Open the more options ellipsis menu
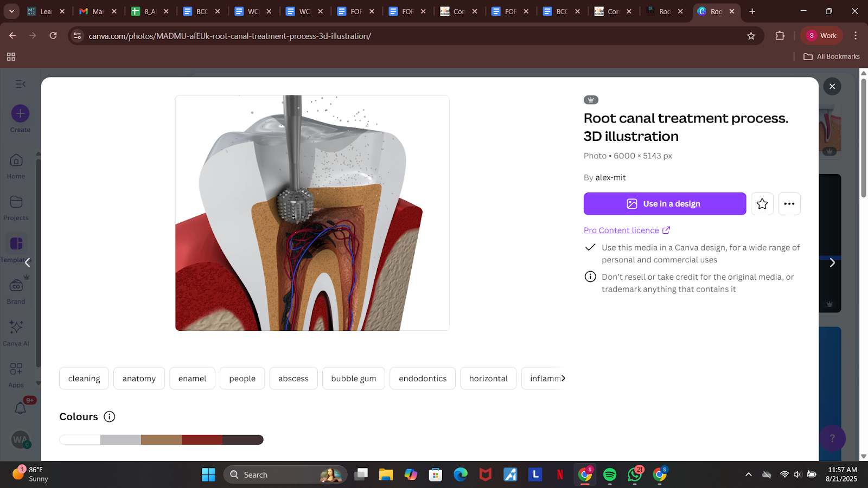 (x=789, y=203)
